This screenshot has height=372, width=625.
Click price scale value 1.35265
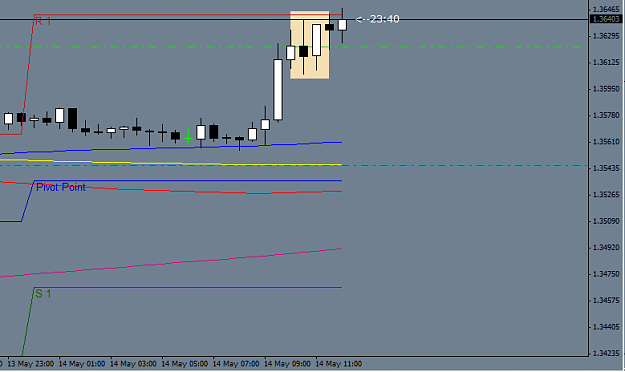point(606,195)
